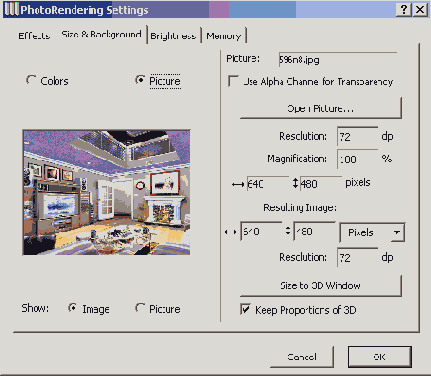Click the pixels unit label
431x376 pixels.
358,182
